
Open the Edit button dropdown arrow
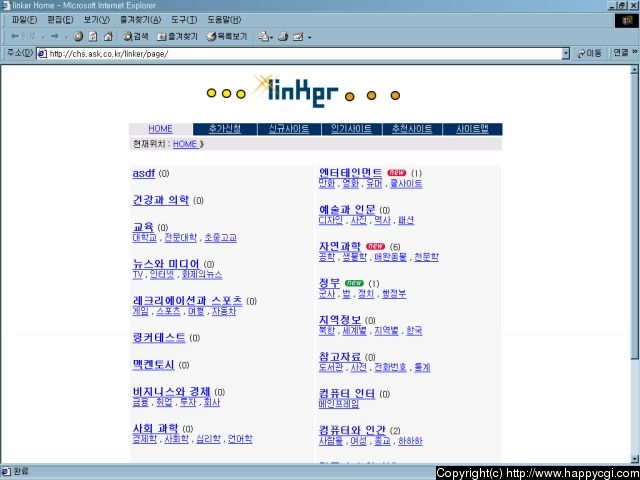pos(309,38)
